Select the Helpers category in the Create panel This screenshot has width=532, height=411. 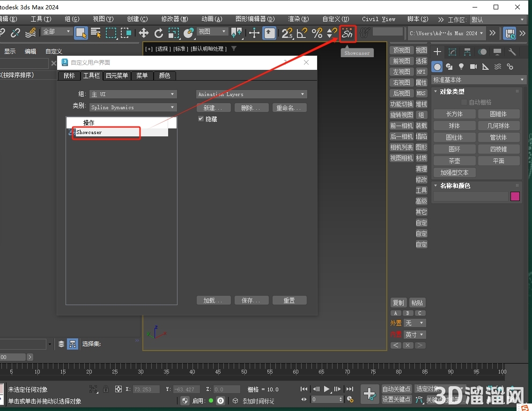(x=485, y=67)
